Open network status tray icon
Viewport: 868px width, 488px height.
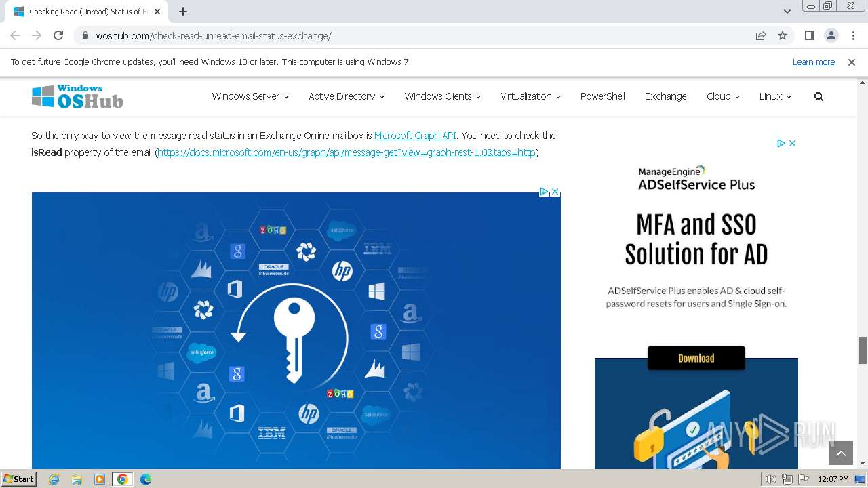click(x=787, y=479)
